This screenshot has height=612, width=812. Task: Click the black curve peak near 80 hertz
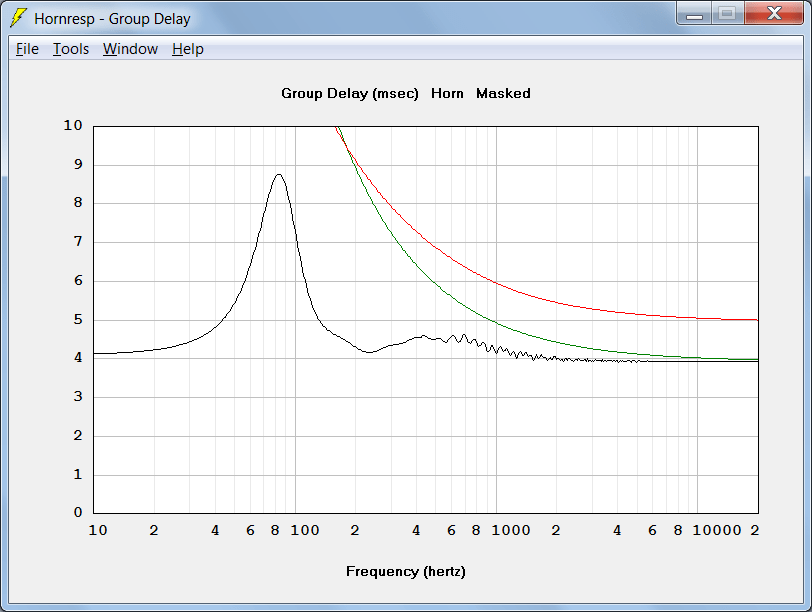point(279,175)
